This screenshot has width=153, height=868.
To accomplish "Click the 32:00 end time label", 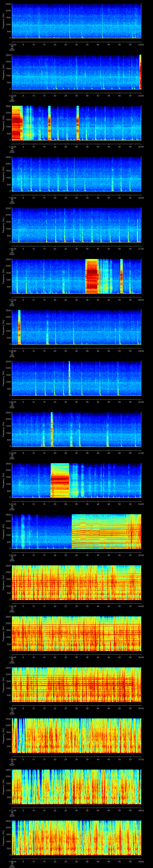I will pyautogui.click(x=141, y=504).
